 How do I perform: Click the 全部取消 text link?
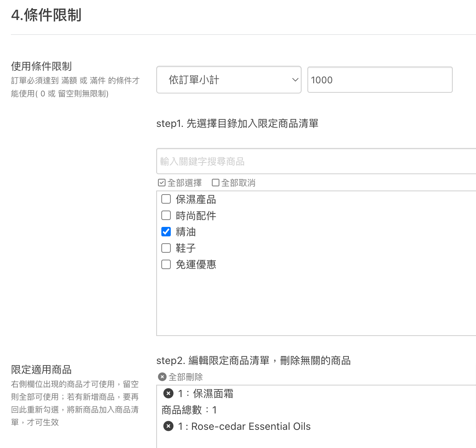[x=238, y=183]
